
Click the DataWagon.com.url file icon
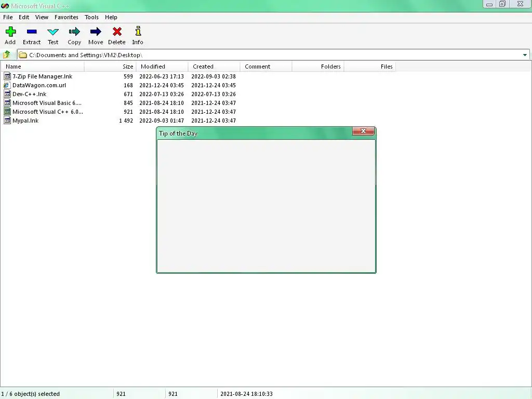[x=7, y=85]
